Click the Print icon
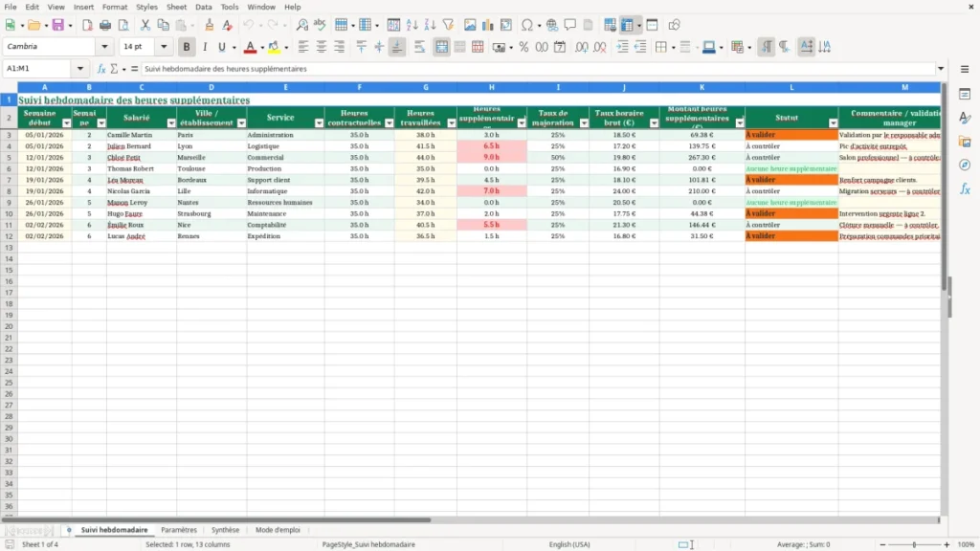This screenshot has width=980, height=551. coord(105,25)
